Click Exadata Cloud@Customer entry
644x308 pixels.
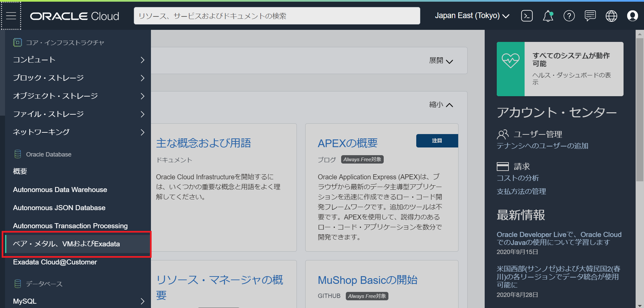coord(55,262)
